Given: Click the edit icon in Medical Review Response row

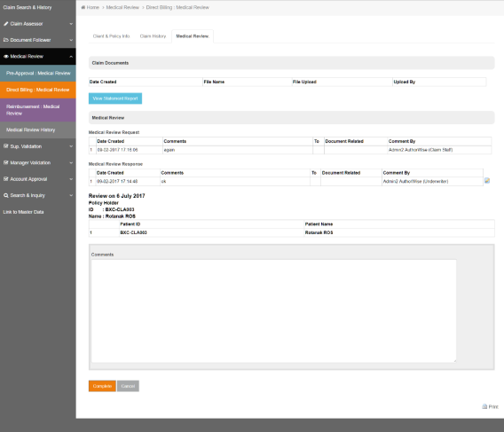Looking at the screenshot, I should [487, 181].
